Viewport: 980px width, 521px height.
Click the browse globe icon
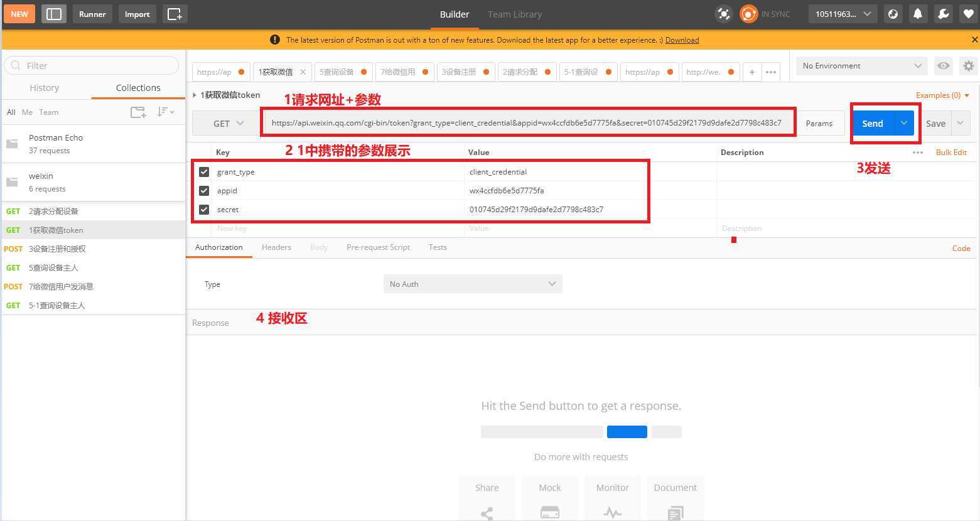pyautogui.click(x=893, y=14)
